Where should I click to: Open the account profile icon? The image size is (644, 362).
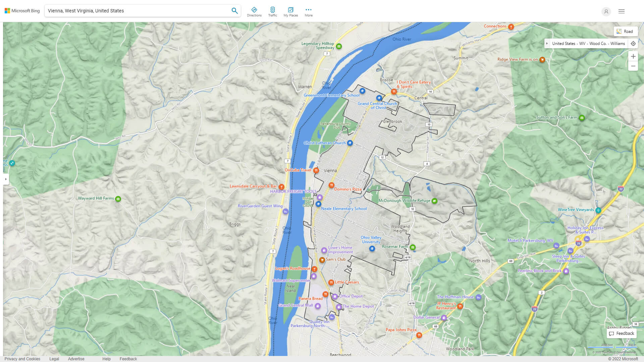(606, 11)
